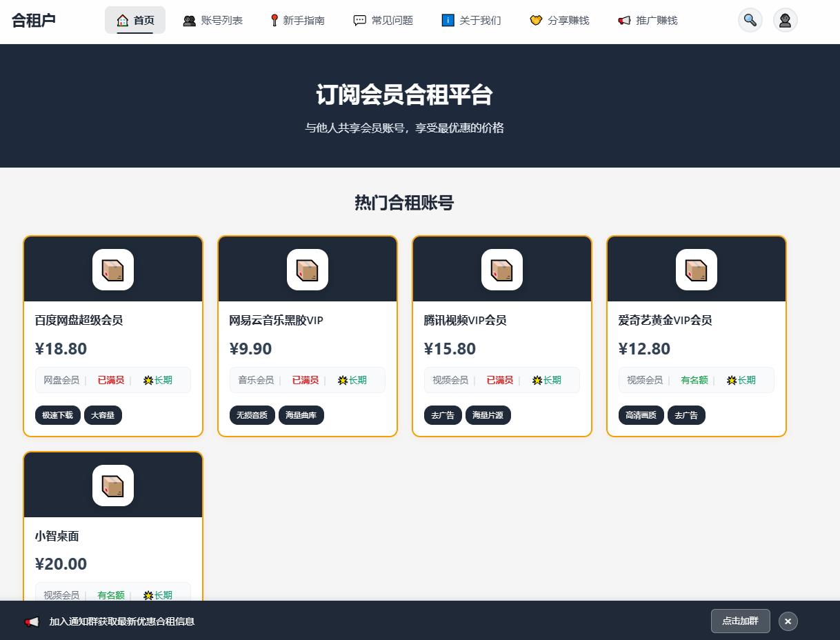The width and height of the screenshot is (840, 640).
Task: Open 常见问题 FAQ page
Action: [x=383, y=20]
